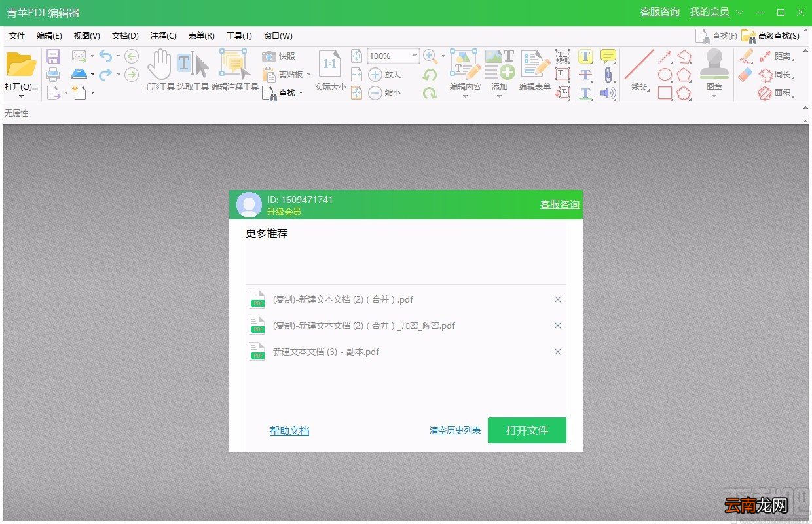Remove 新建文本文档 (3) - 副本.pdf from list
Viewport: 812px width, 524px height.
558,352
